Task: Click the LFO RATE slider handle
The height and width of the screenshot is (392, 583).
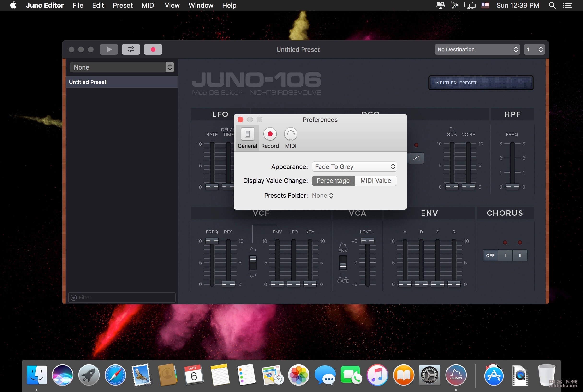Action: tap(212, 186)
